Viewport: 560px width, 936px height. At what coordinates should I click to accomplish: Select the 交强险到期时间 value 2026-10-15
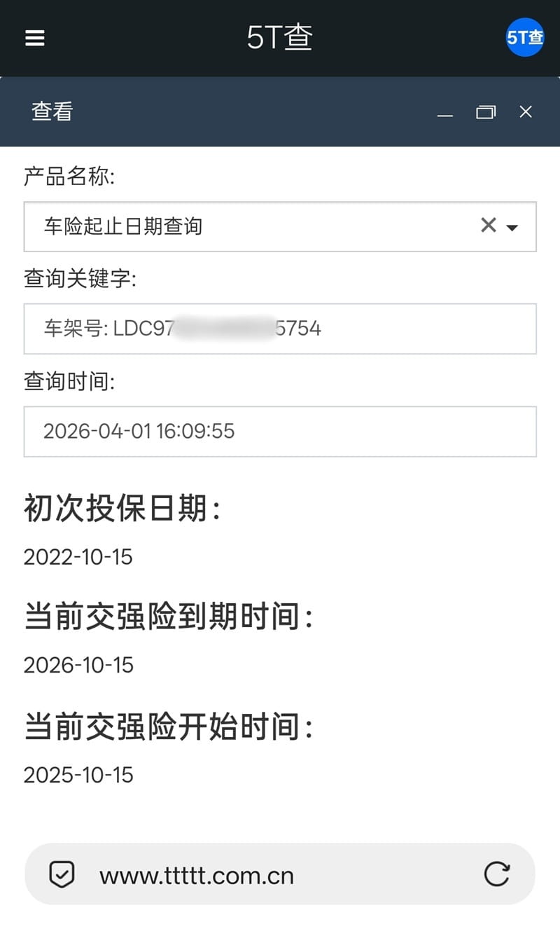[x=78, y=665]
